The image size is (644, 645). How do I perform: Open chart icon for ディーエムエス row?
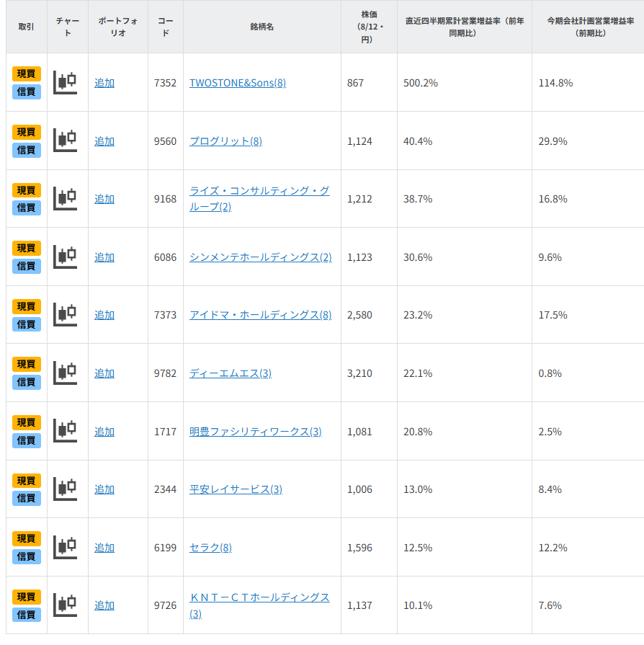pyautogui.click(x=66, y=373)
